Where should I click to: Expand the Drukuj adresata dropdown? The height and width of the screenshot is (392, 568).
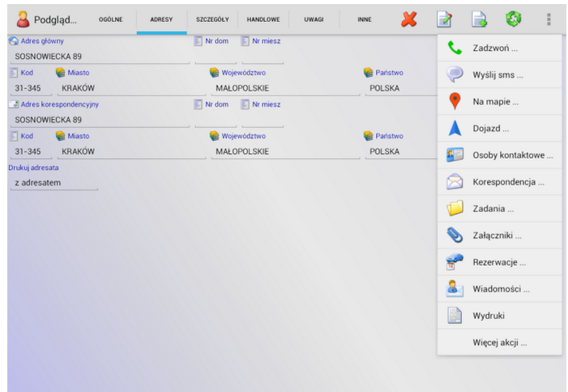pos(53,183)
